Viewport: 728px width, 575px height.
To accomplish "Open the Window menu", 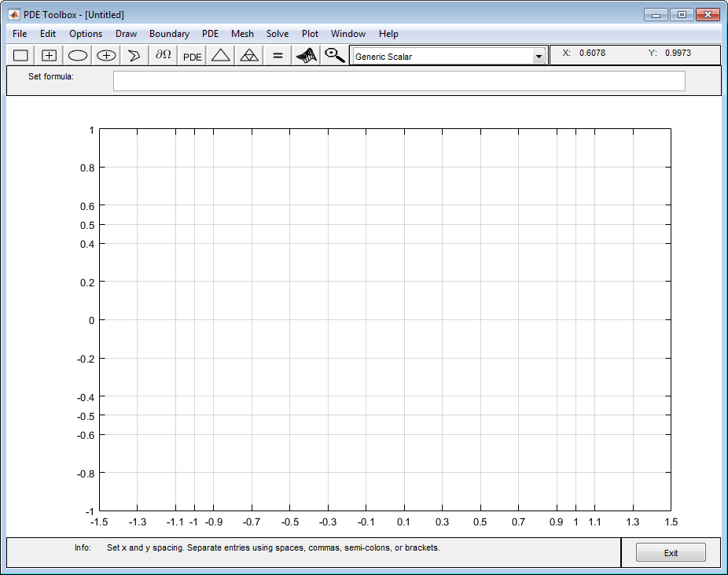I will [x=348, y=34].
